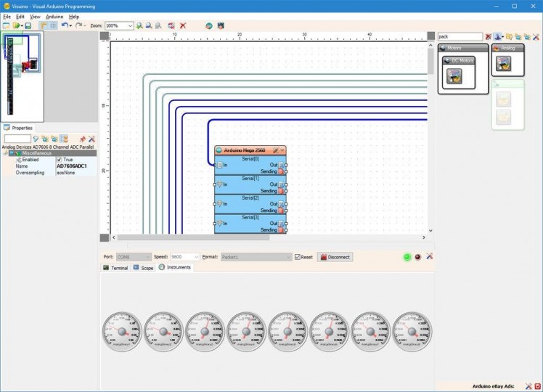Click the red X delete icon in toolbar
This screenshot has height=392, width=543.
coord(183,25)
